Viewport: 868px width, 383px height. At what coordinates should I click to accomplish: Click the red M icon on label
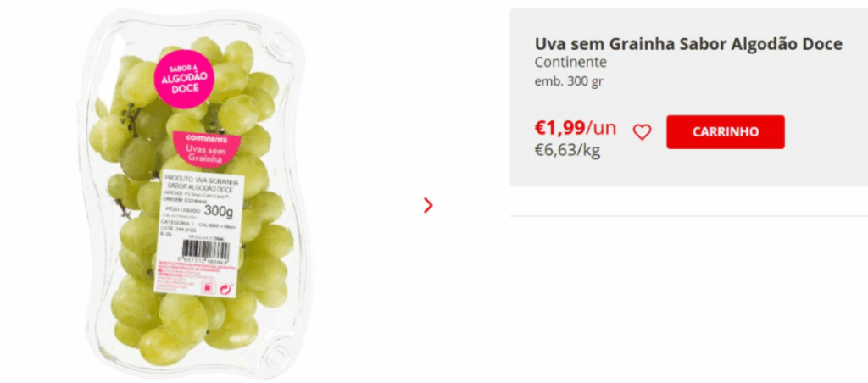click(207, 288)
